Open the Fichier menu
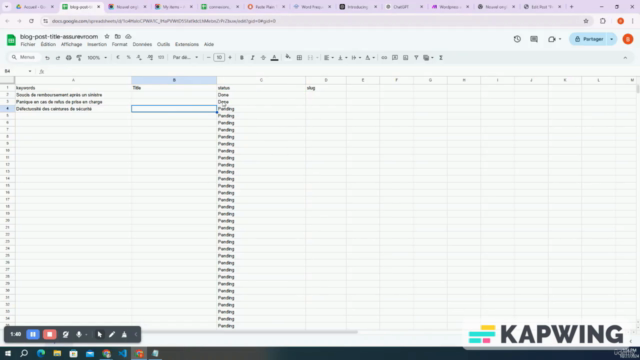 [x=28, y=44]
